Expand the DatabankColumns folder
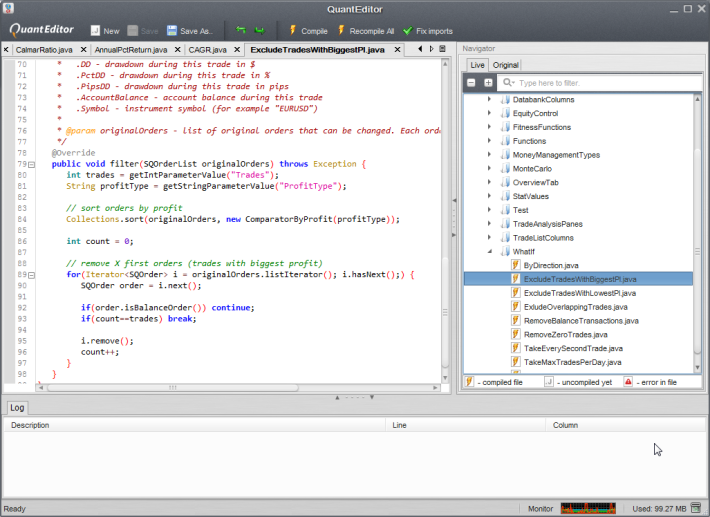 point(489,99)
